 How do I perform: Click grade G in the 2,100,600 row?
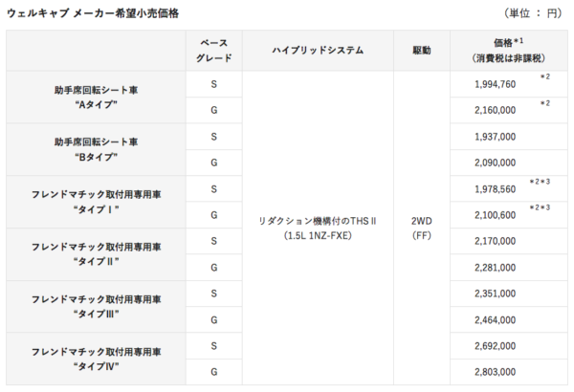click(213, 215)
